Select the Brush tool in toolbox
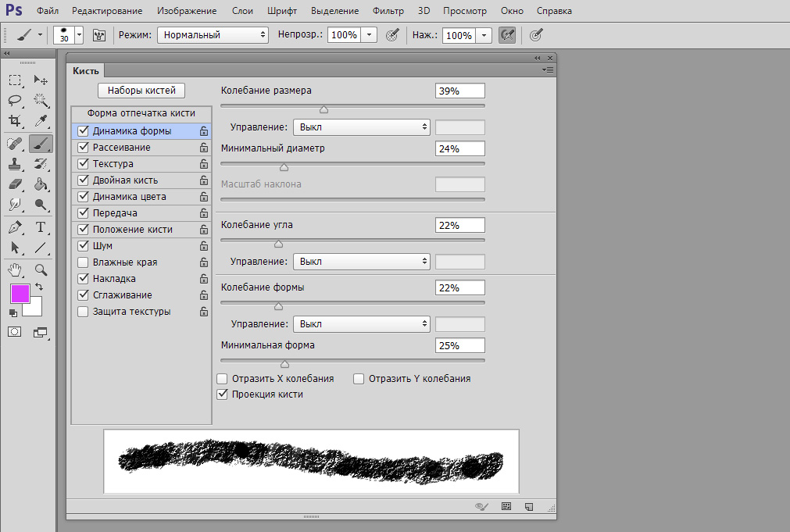 click(41, 144)
